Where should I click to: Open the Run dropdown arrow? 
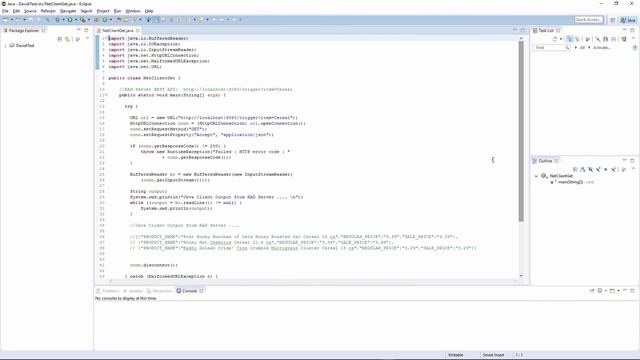click(x=76, y=20)
